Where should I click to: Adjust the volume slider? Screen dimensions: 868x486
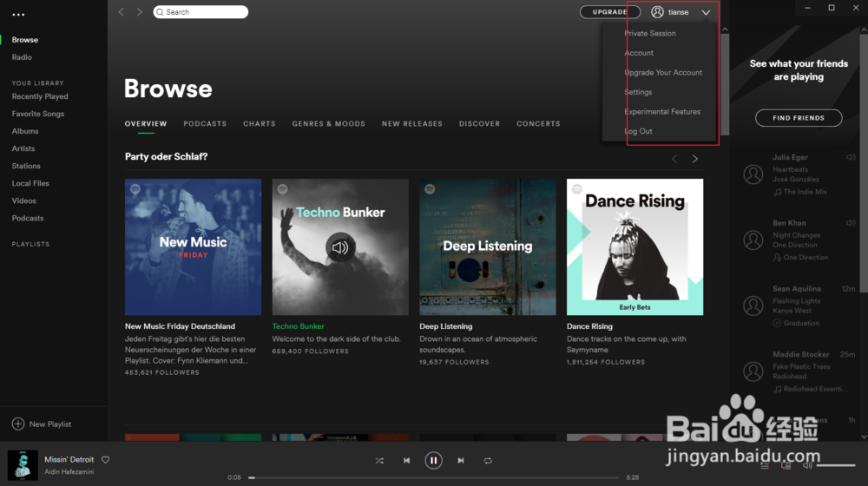click(835, 465)
